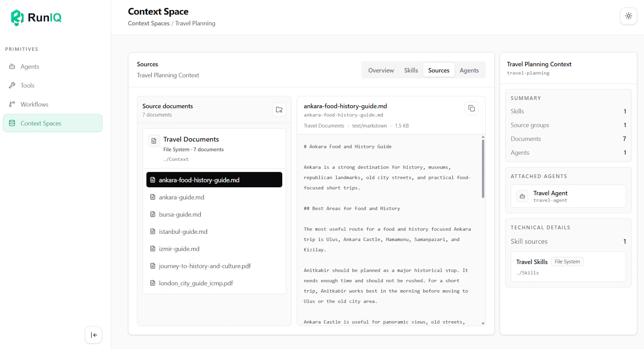Open Tools in the sidebar

tap(53, 85)
